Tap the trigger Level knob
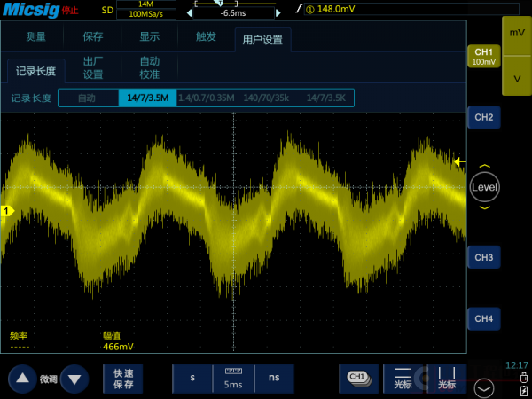The height and width of the screenshot is (399, 532). [x=484, y=187]
